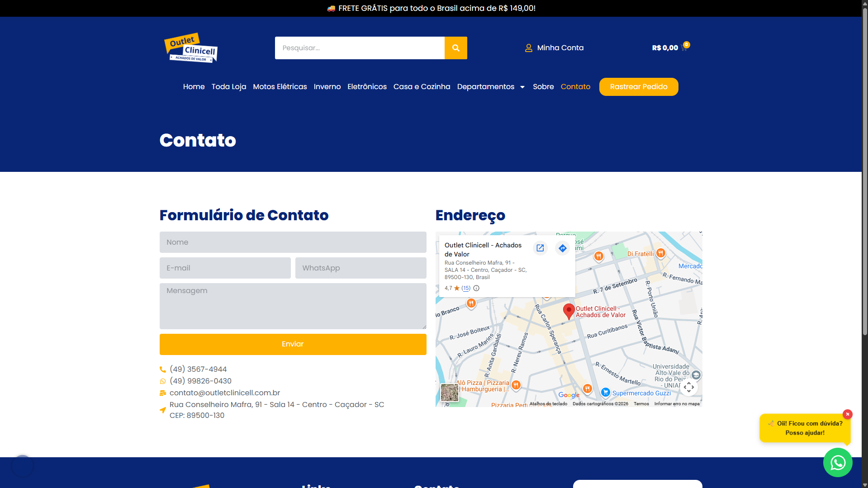Click Informar erro no mapa link
868x488 pixels.
click(x=677, y=404)
